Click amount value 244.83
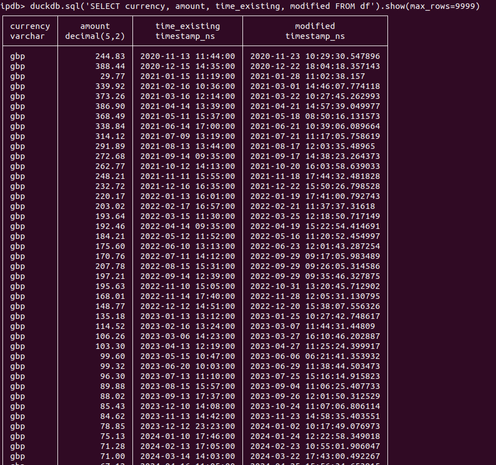The image size is (496, 465). click(x=110, y=56)
